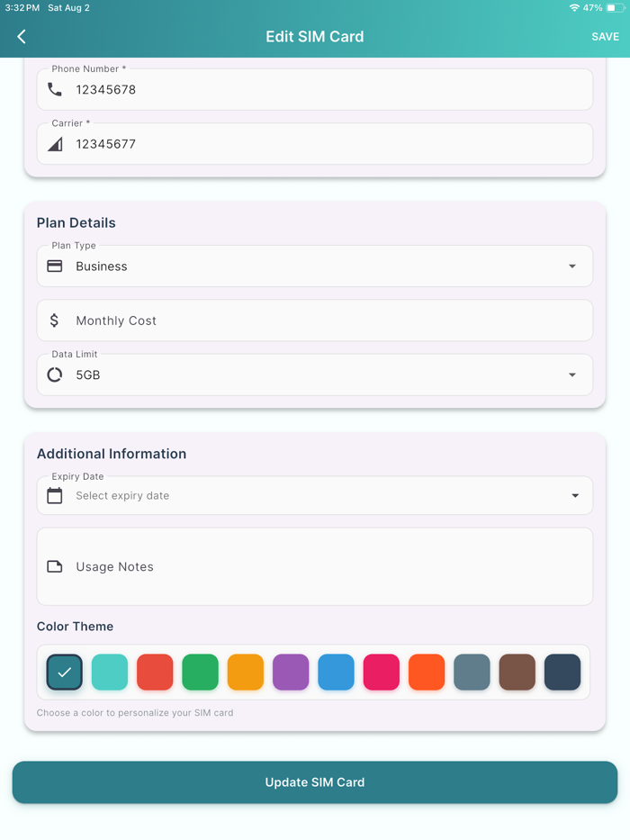Select the checkmarked teal color theme
This screenshot has width=630, height=840.
click(64, 672)
